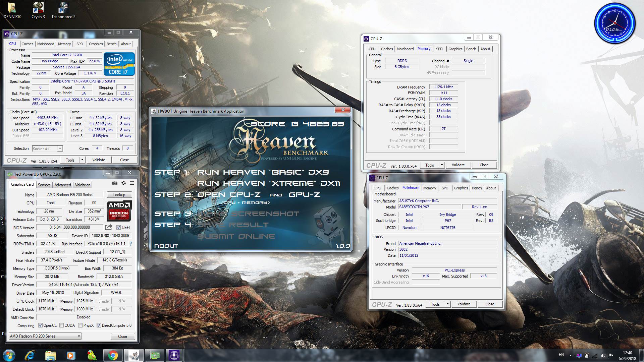Click the volume speaker tray icon
The width and height of the screenshot is (644, 362).
click(603, 356)
